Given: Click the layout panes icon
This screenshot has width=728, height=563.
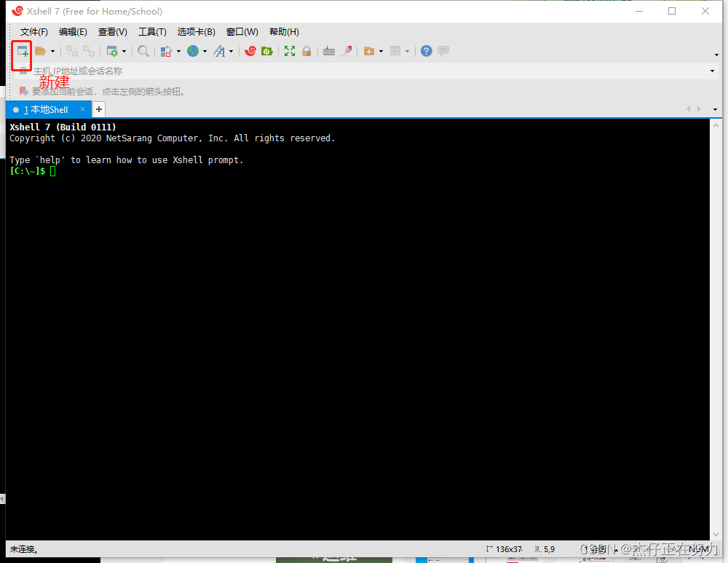Looking at the screenshot, I should (x=395, y=51).
